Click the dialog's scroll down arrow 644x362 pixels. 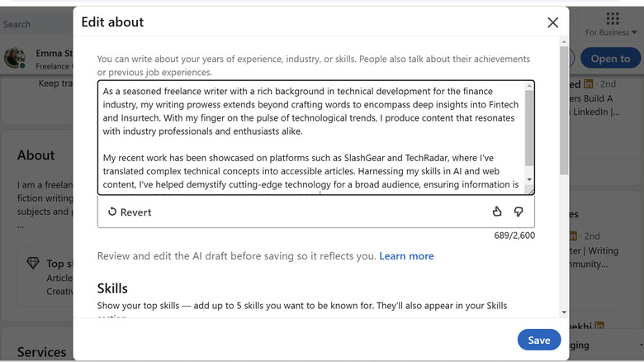coord(564,312)
